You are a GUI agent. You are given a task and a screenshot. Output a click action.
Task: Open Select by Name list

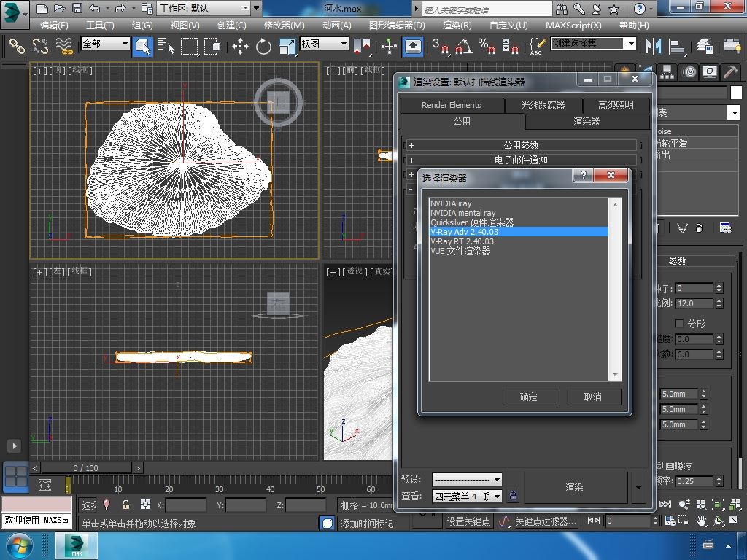point(166,46)
